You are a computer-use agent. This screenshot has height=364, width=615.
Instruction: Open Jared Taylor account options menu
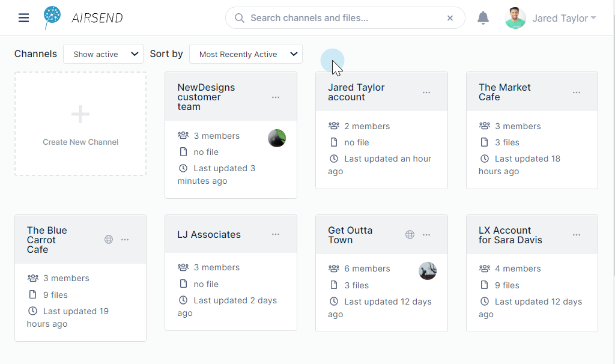[426, 92]
